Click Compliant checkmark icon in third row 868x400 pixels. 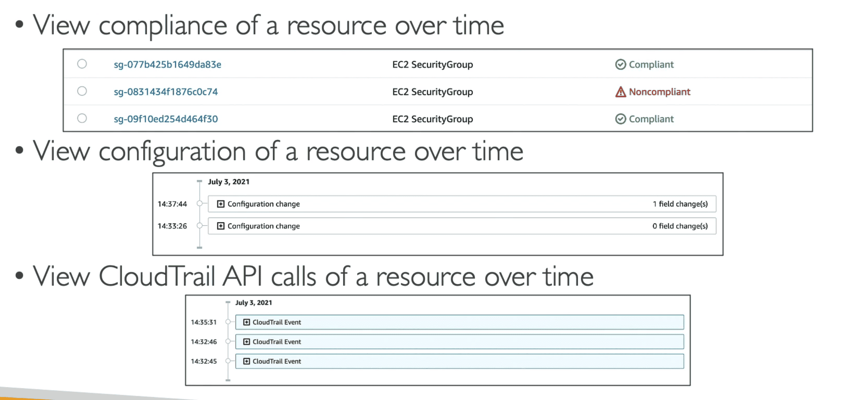coord(620,119)
